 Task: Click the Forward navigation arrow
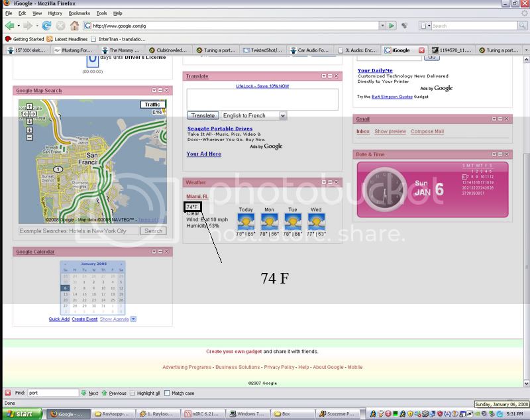pos(28,26)
